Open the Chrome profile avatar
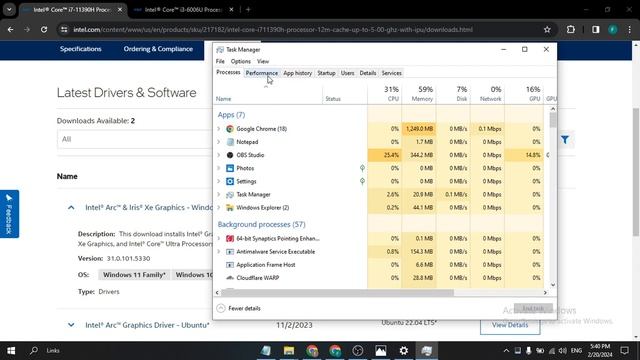The image size is (640, 360). pyautogui.click(x=613, y=29)
